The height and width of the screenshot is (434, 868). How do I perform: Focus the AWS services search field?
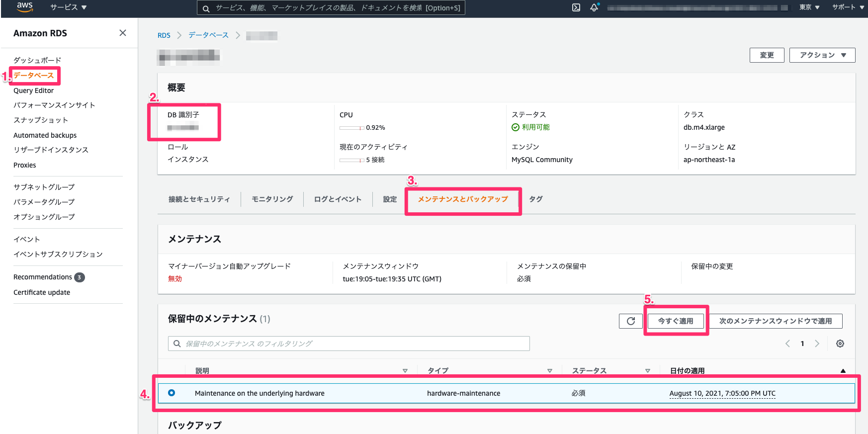click(331, 8)
